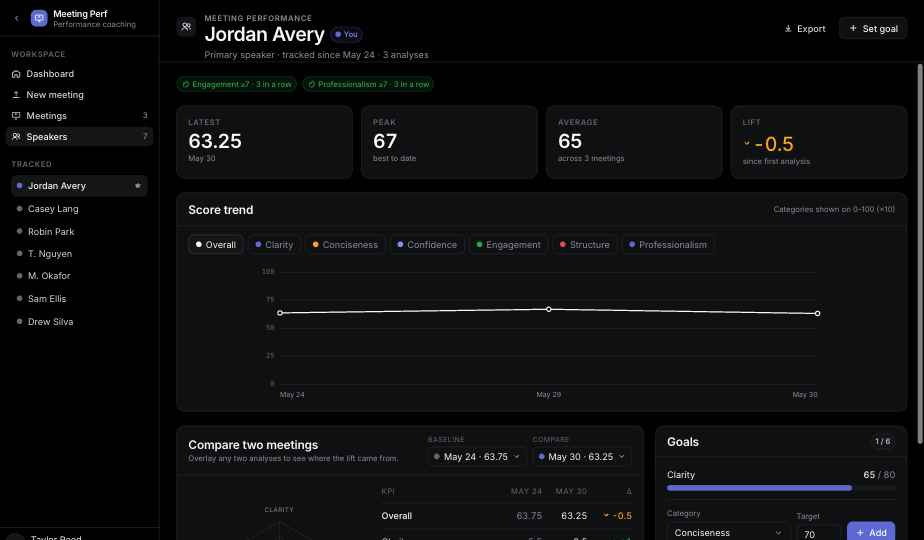Select tracked speaker Casey Lang
Image resolution: width=924 pixels, height=540 pixels.
80,209
